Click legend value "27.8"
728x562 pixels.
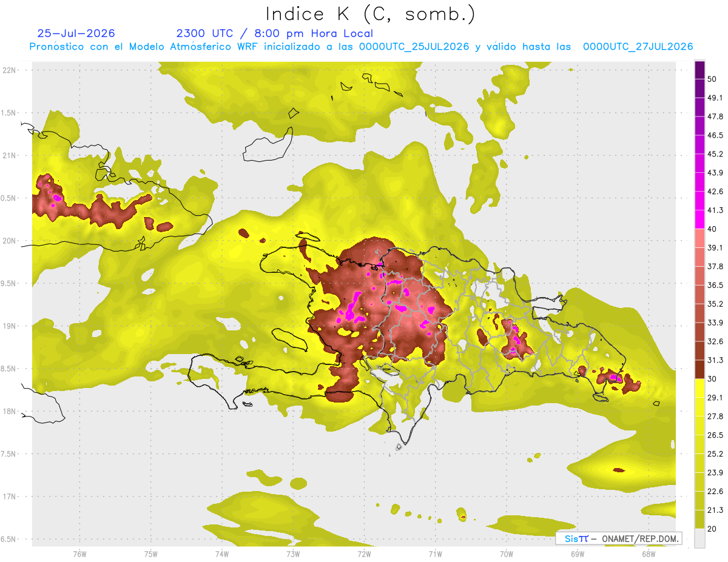click(x=715, y=416)
